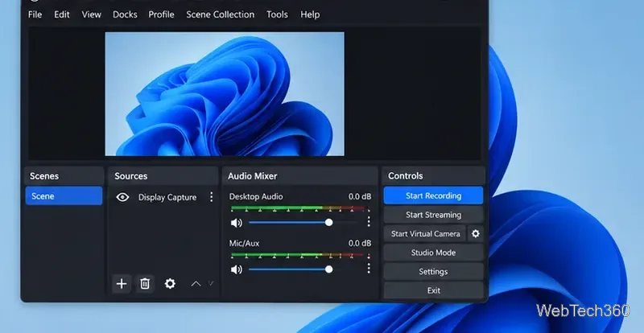Open the Help menu
Image resolution: width=644 pixels, height=333 pixels.
[x=310, y=14]
